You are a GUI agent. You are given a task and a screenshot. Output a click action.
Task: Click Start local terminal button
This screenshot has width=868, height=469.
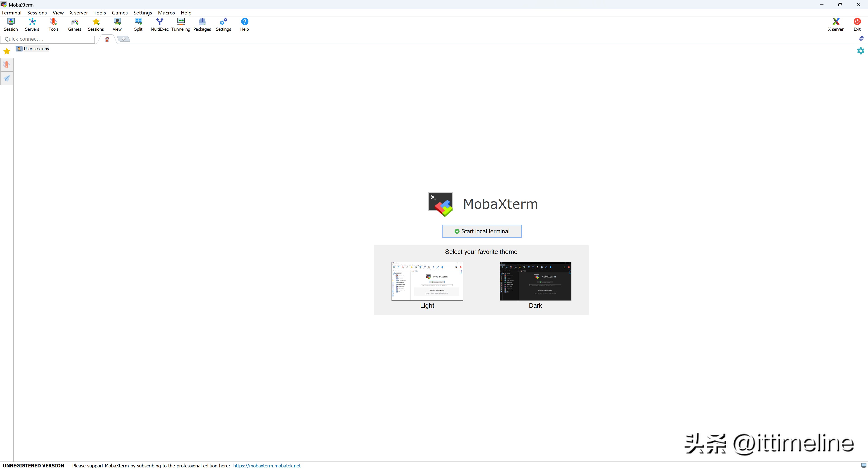[x=481, y=231]
